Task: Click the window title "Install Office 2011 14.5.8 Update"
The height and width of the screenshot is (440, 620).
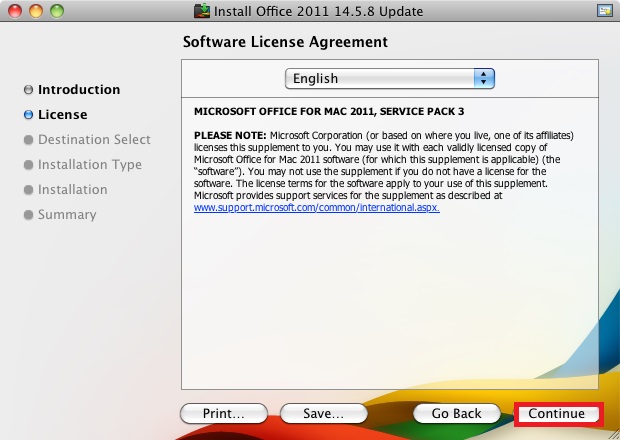Action: tap(322, 11)
